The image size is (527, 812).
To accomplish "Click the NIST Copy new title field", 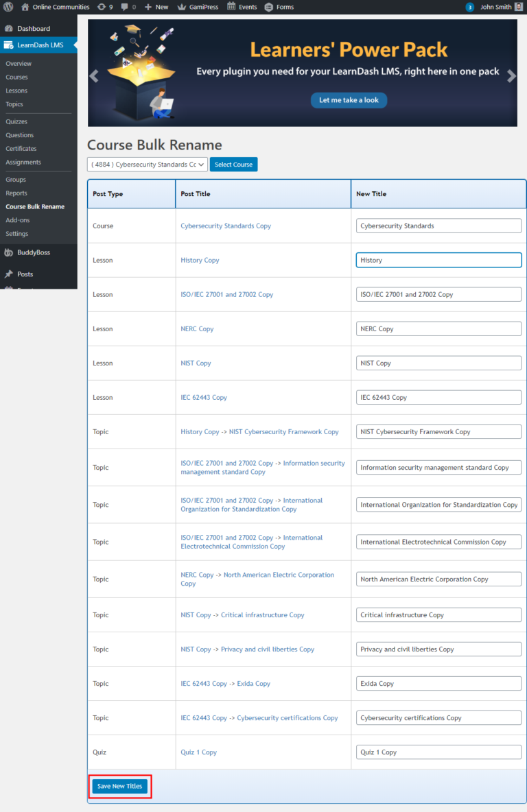I will pyautogui.click(x=438, y=363).
